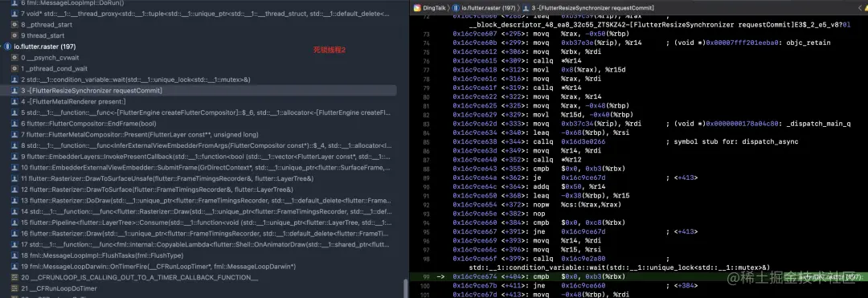
Task: Click line number 85 in assembly gutter
Action: 426,141
